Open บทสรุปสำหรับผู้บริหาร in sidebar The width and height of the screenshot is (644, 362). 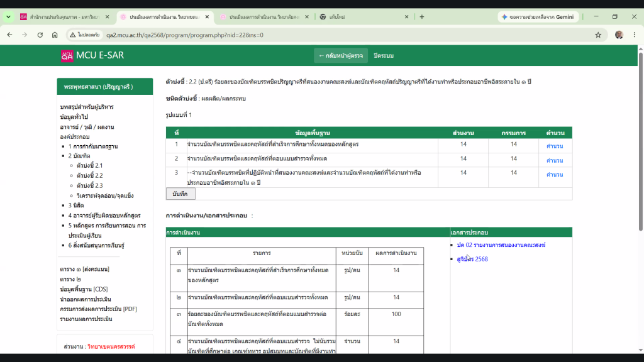coord(87,107)
